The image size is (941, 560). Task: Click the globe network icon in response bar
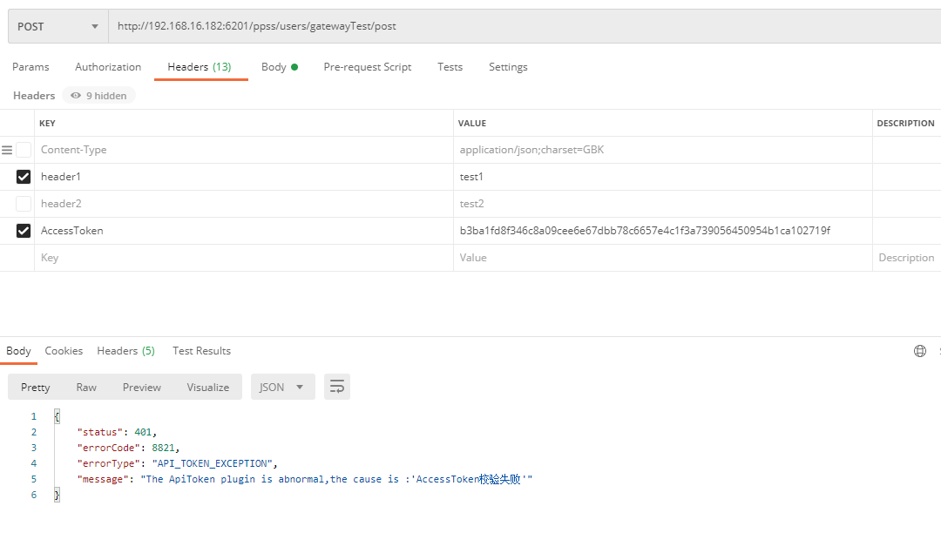coord(919,351)
